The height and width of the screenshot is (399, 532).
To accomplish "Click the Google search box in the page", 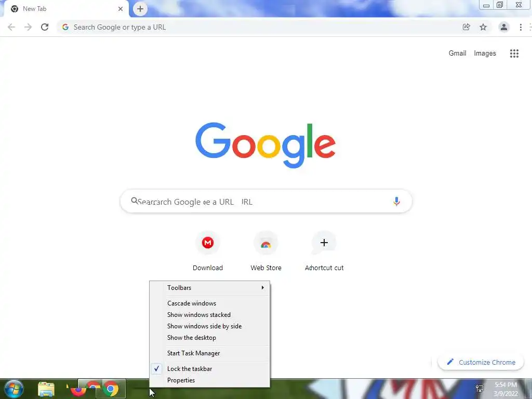I will coord(266,202).
